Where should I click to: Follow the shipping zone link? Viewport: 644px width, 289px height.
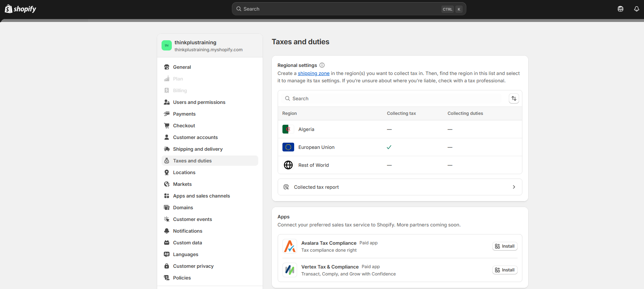coord(314,73)
